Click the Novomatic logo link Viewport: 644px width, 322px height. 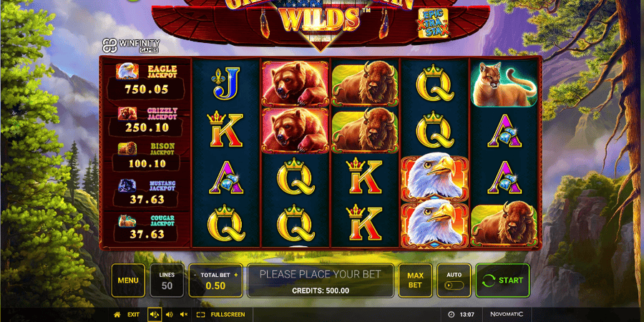(x=507, y=314)
